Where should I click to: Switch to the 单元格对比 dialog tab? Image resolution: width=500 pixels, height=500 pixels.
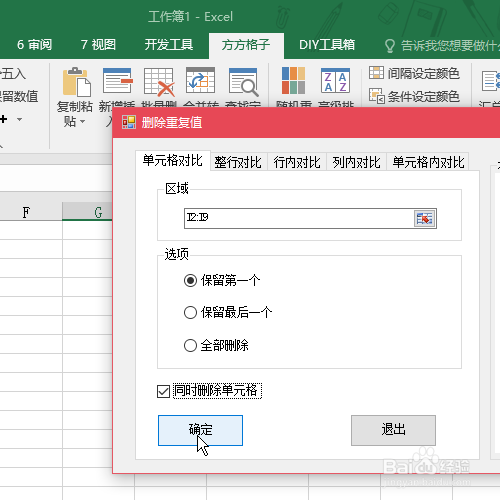173,161
